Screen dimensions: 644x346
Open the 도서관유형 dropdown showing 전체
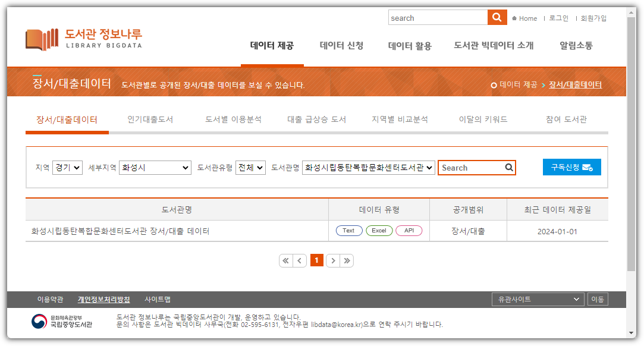(250, 168)
